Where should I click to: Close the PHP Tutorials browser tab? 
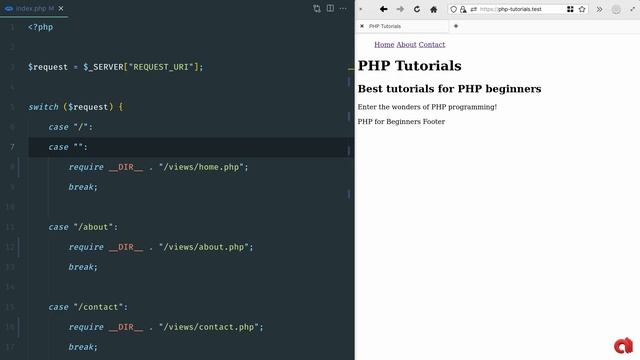pyautogui.click(x=362, y=26)
